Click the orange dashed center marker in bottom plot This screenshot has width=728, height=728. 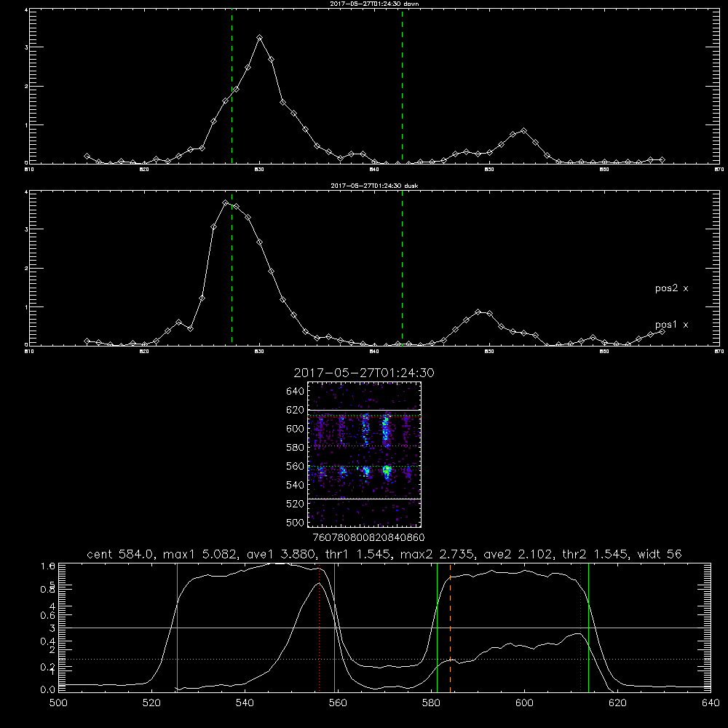point(451,628)
